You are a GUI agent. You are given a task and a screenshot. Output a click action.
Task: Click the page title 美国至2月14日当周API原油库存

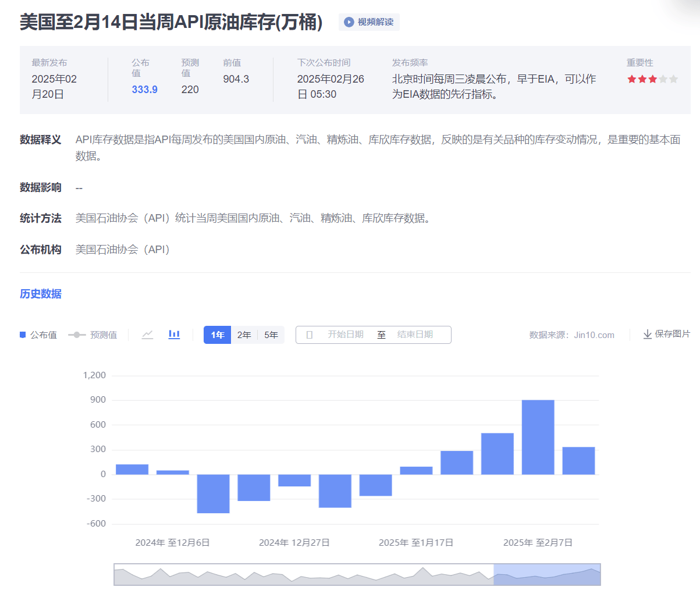(171, 22)
